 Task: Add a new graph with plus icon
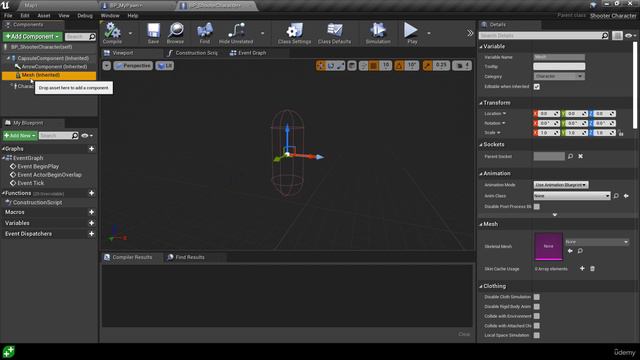[91, 149]
